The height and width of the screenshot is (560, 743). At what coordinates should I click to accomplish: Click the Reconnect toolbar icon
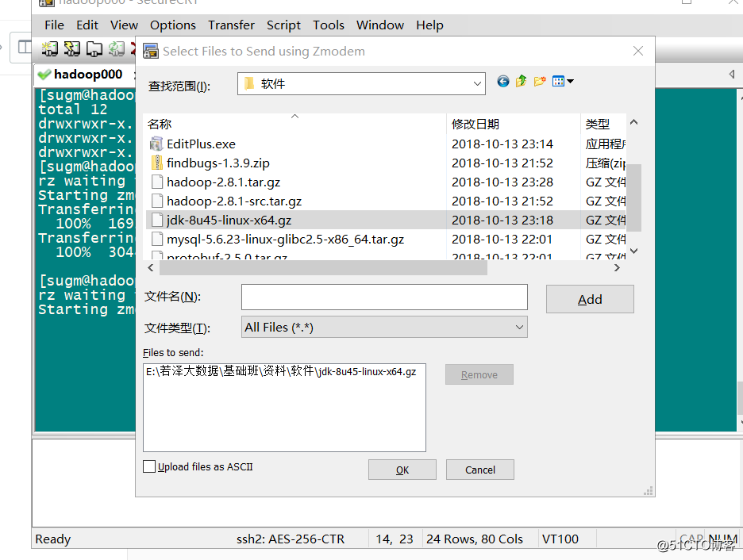pyautogui.click(x=116, y=48)
